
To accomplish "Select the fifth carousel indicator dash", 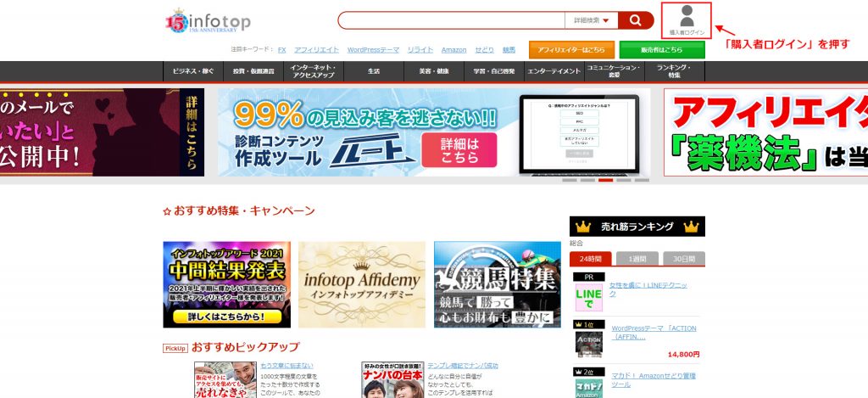I will pyautogui.click(x=643, y=180).
